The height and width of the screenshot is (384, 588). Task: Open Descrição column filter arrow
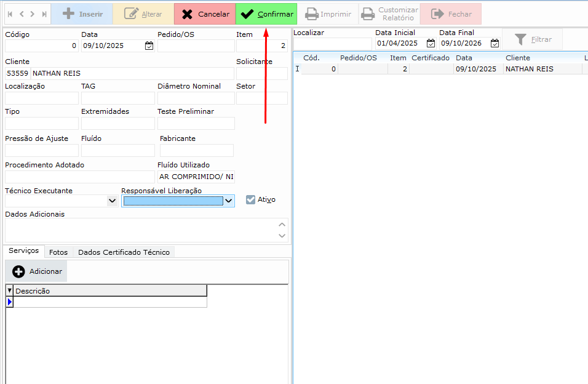pos(9,291)
